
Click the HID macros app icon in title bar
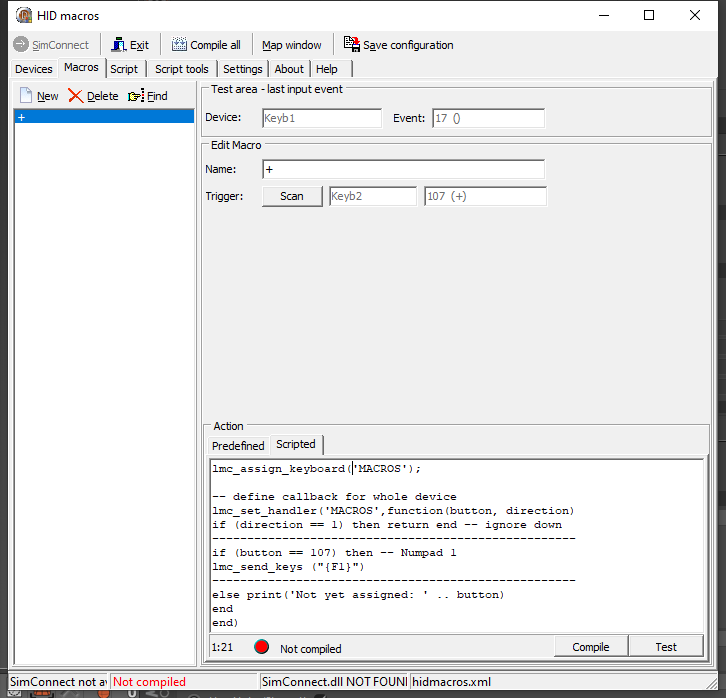pos(24,15)
